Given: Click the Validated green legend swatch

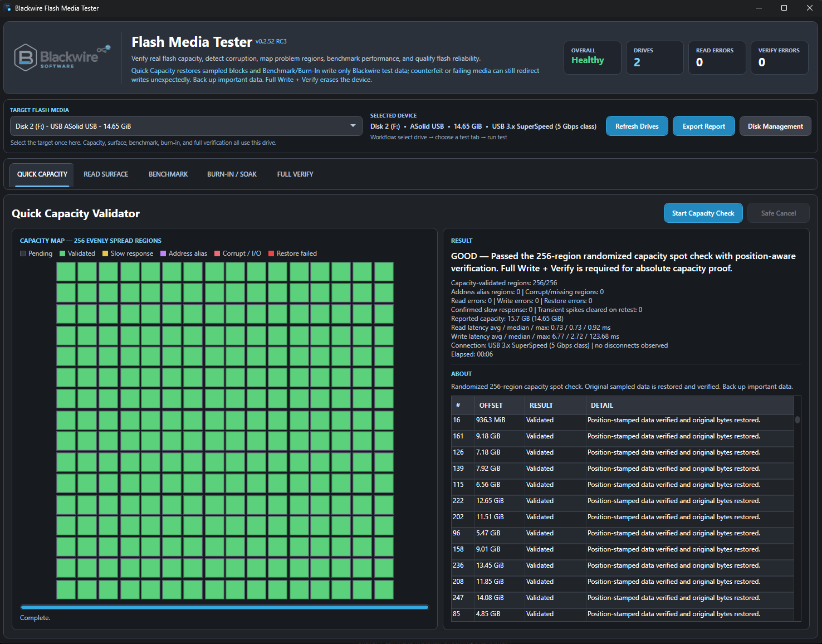Looking at the screenshot, I should pyautogui.click(x=62, y=253).
